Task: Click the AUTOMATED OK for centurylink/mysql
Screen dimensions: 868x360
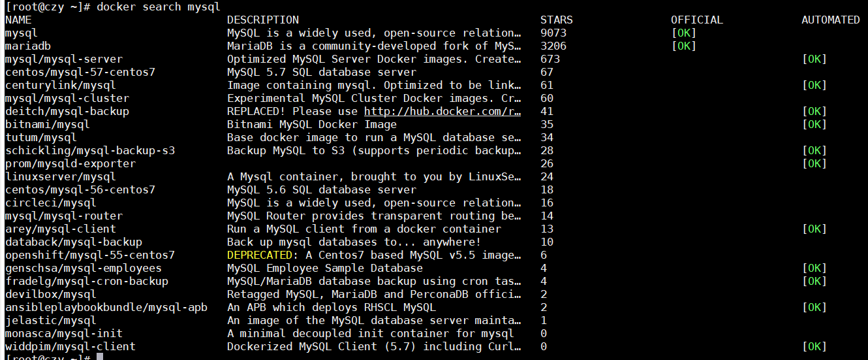Action: point(814,86)
